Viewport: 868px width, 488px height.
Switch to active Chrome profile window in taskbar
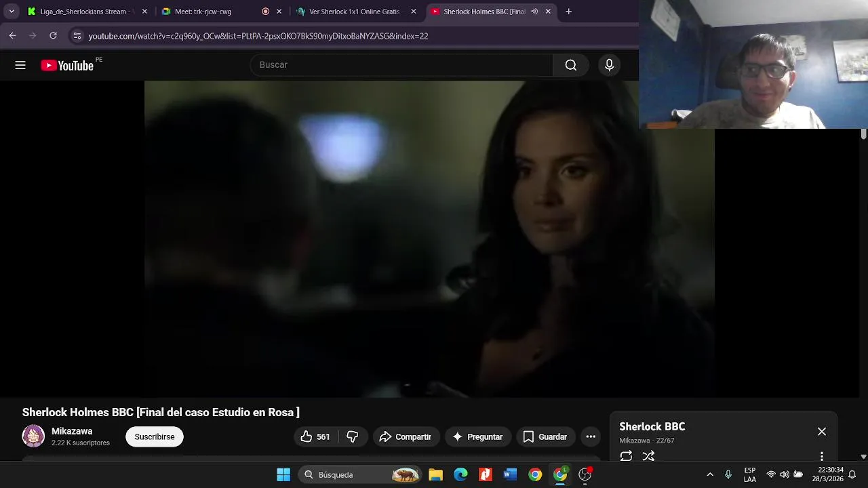click(x=560, y=474)
